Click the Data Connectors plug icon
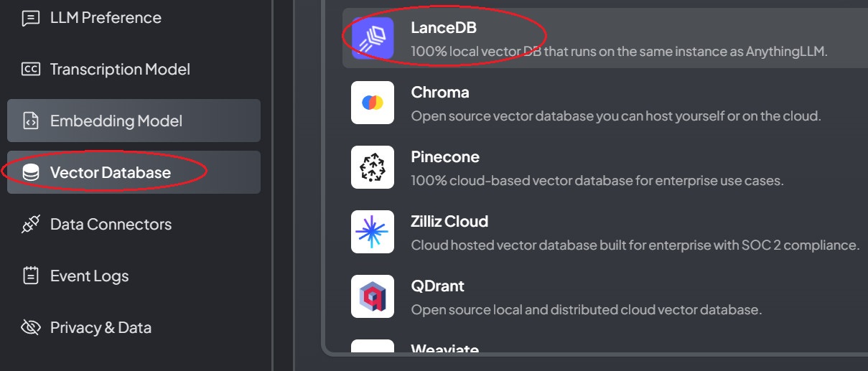 coord(30,225)
